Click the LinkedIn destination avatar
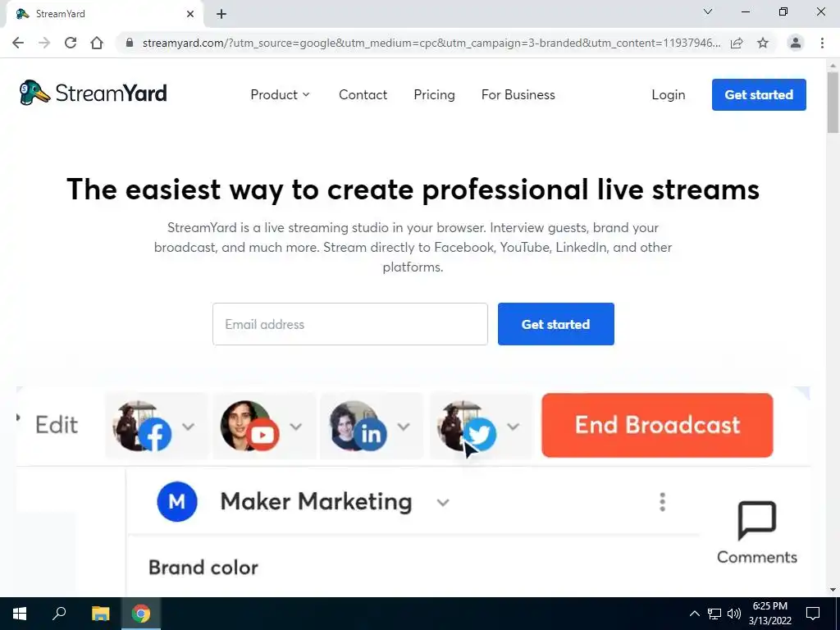The width and height of the screenshot is (840, 630). coord(358,426)
